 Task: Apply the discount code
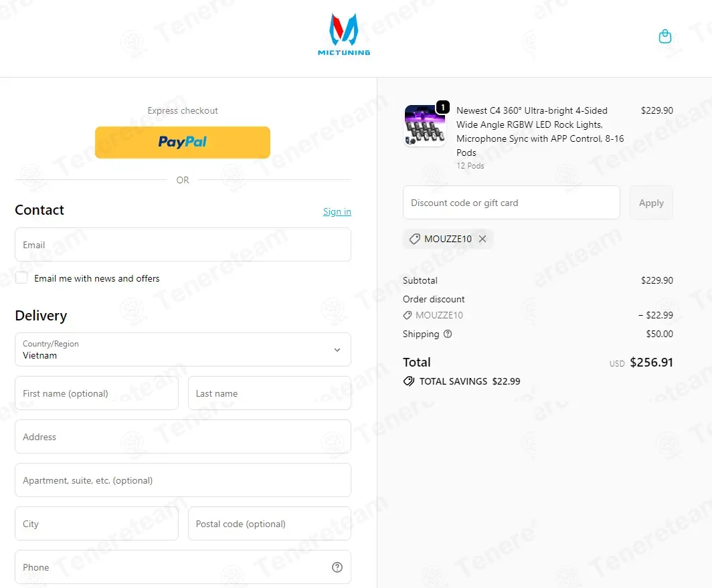click(651, 203)
